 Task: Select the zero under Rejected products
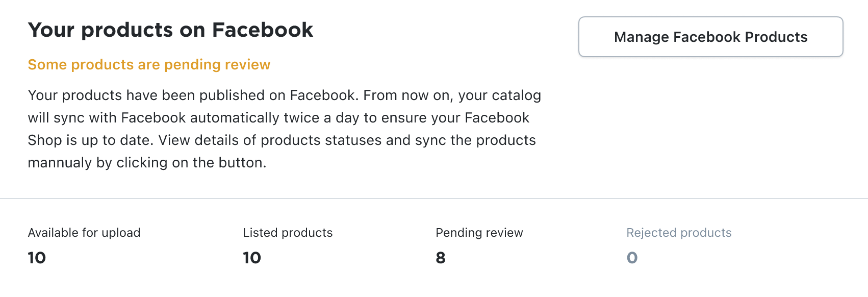point(632,258)
